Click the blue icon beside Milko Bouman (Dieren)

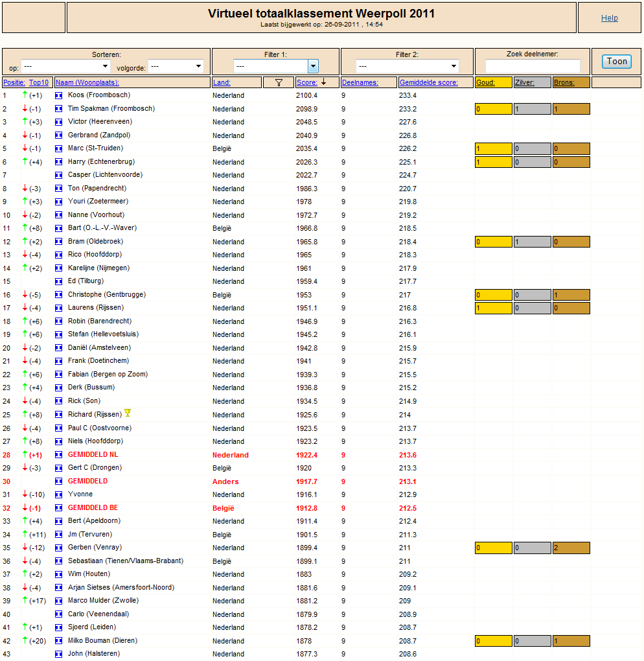(58, 641)
